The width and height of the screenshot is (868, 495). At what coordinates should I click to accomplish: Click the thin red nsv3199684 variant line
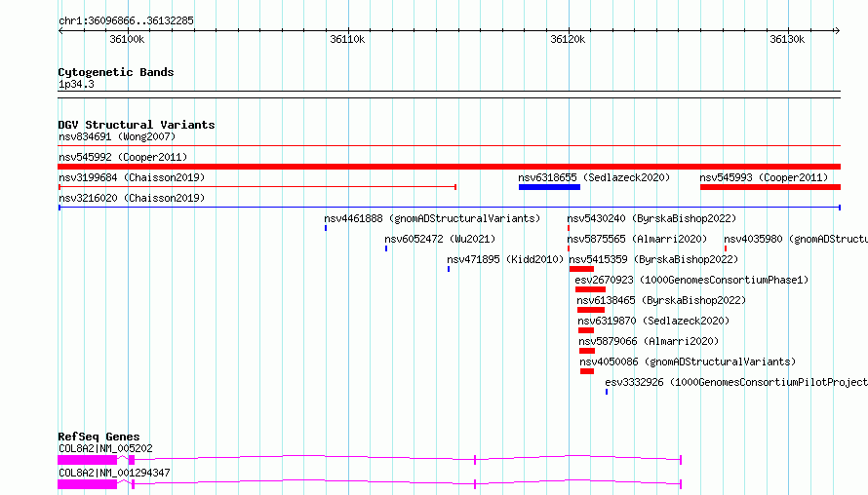coord(257,187)
